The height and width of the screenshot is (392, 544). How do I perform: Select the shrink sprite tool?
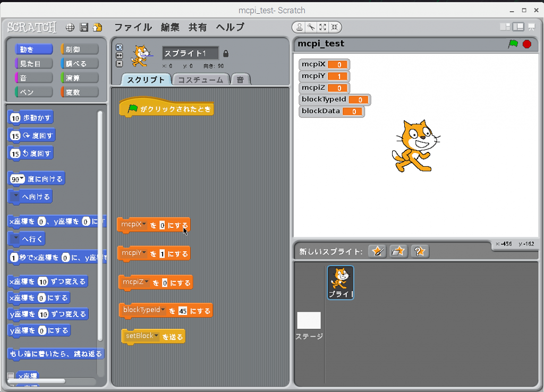tap(335, 27)
